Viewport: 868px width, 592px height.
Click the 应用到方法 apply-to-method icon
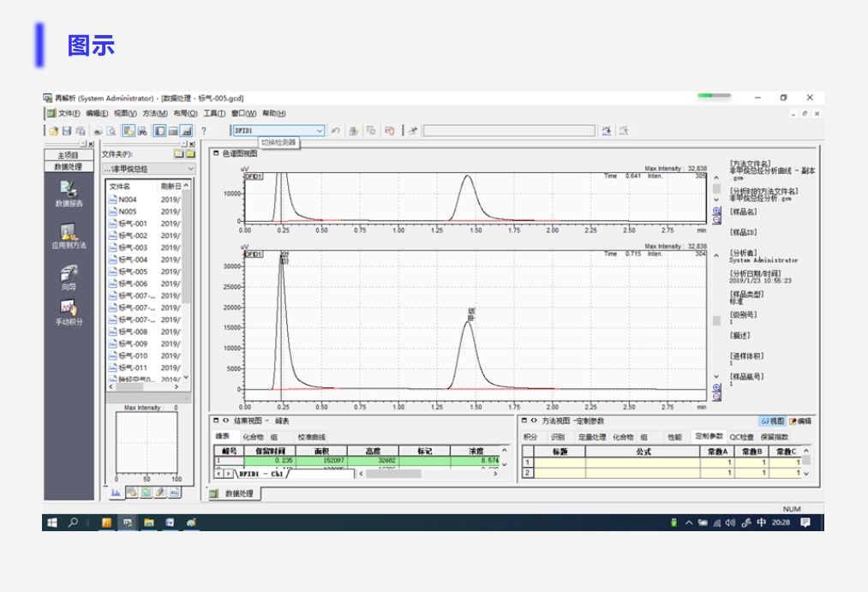tap(69, 235)
